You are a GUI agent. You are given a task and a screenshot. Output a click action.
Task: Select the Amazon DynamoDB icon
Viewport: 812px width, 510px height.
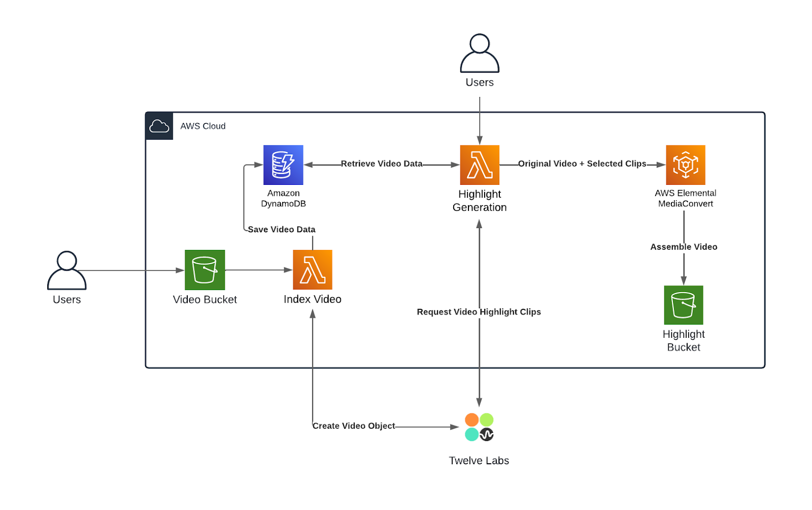(x=283, y=165)
